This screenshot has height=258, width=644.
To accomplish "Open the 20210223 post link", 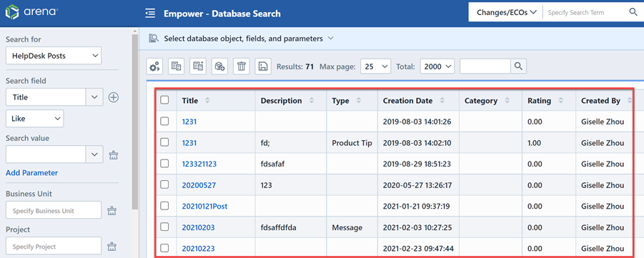I will tap(199, 249).
